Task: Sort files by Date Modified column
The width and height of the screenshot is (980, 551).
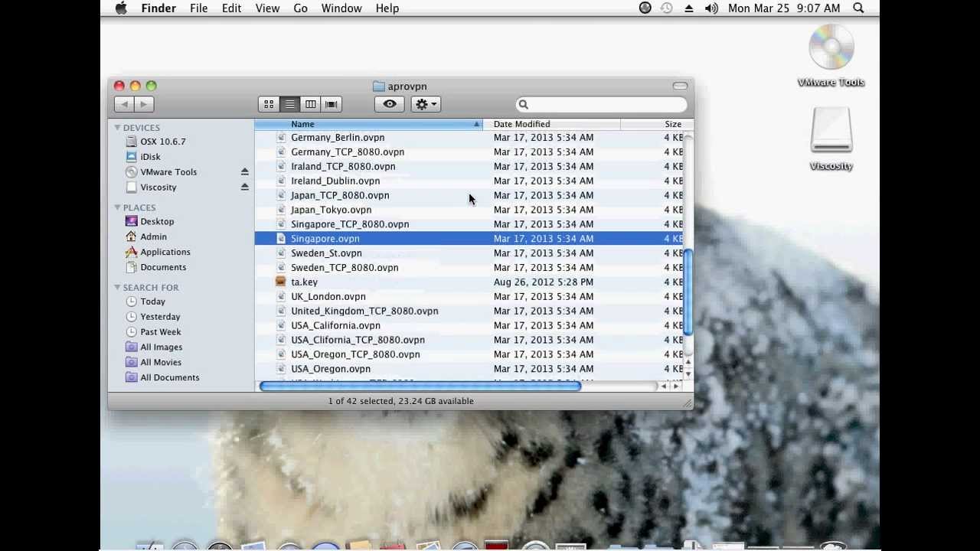Action: [551, 124]
